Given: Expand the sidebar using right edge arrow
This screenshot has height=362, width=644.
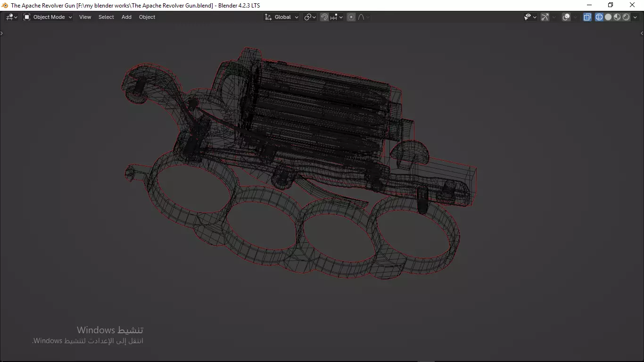Looking at the screenshot, I should pos(642,33).
